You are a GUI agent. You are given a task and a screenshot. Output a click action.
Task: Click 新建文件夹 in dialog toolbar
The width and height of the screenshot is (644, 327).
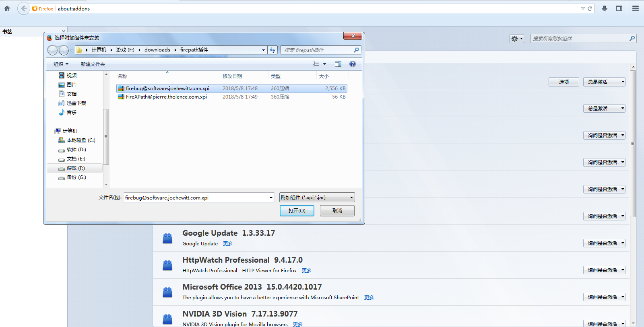(x=93, y=64)
